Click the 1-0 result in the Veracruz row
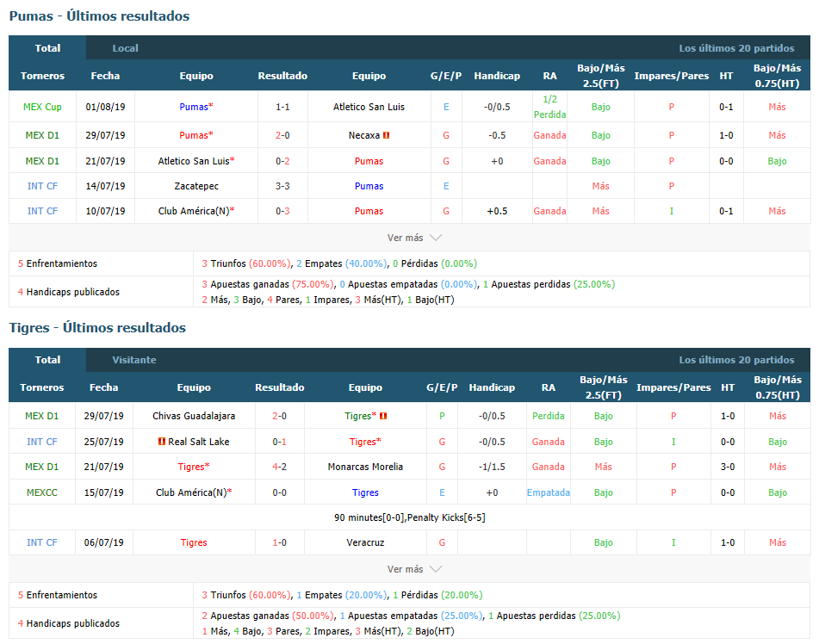 pyautogui.click(x=279, y=542)
